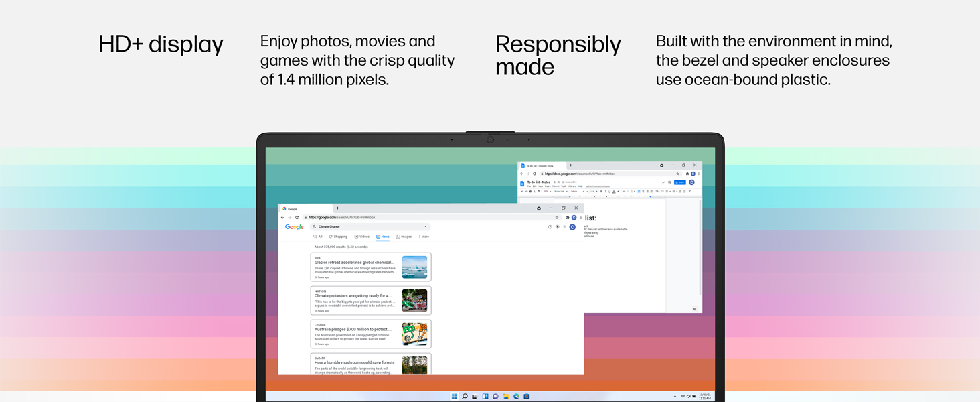Screen dimensions: 980x402
Task: Click the blue Share button in Docs
Action: 680,182
